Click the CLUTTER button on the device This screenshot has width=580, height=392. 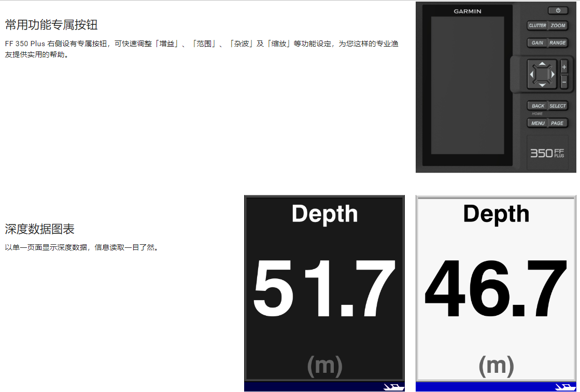pyautogui.click(x=537, y=25)
